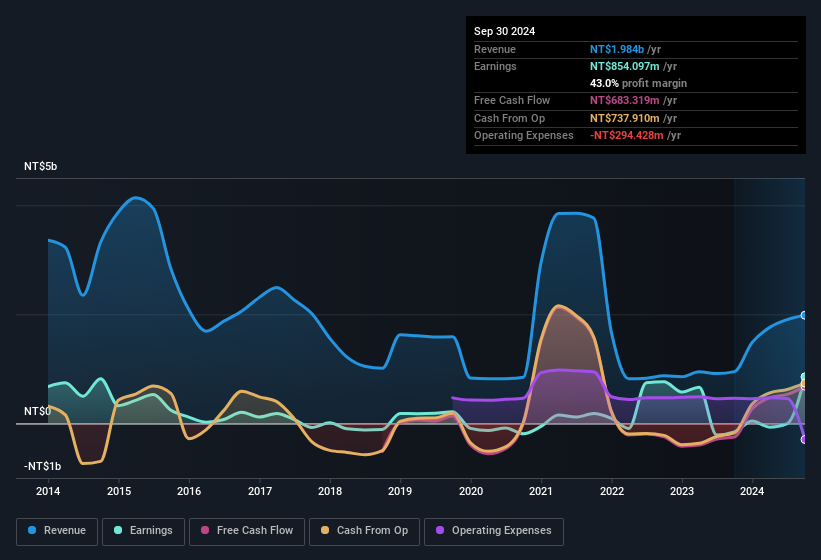Toggle the Cash From Op legend button
Image resolution: width=821 pixels, height=560 pixels.
(x=364, y=531)
